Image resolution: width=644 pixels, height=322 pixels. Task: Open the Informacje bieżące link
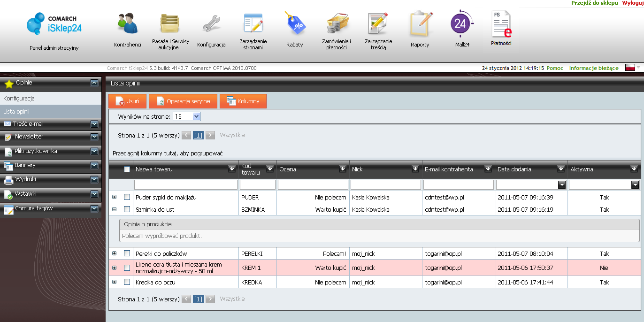point(594,68)
